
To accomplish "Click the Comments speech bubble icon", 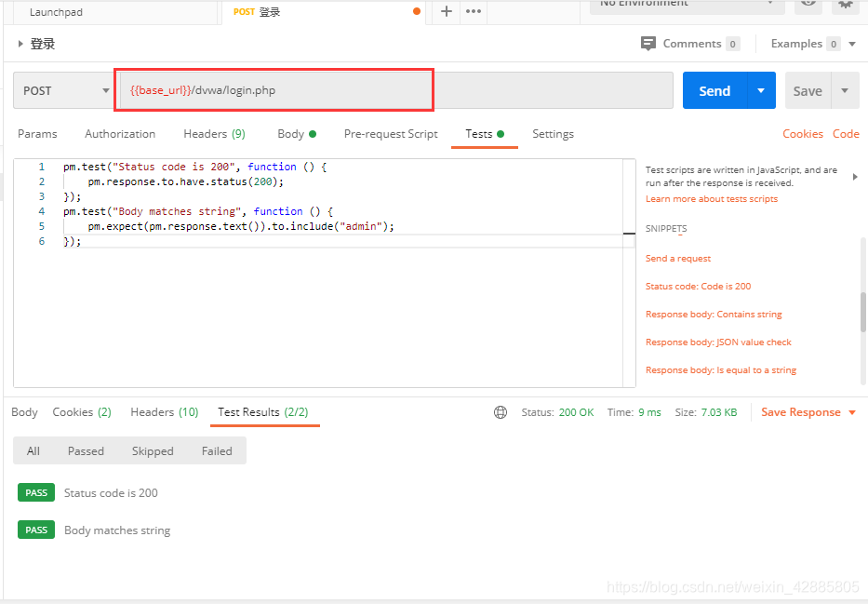I will [x=648, y=44].
